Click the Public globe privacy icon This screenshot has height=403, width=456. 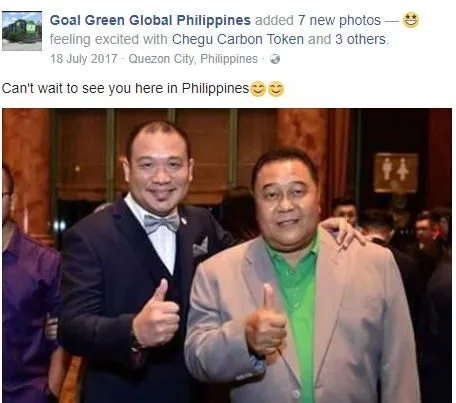275,59
